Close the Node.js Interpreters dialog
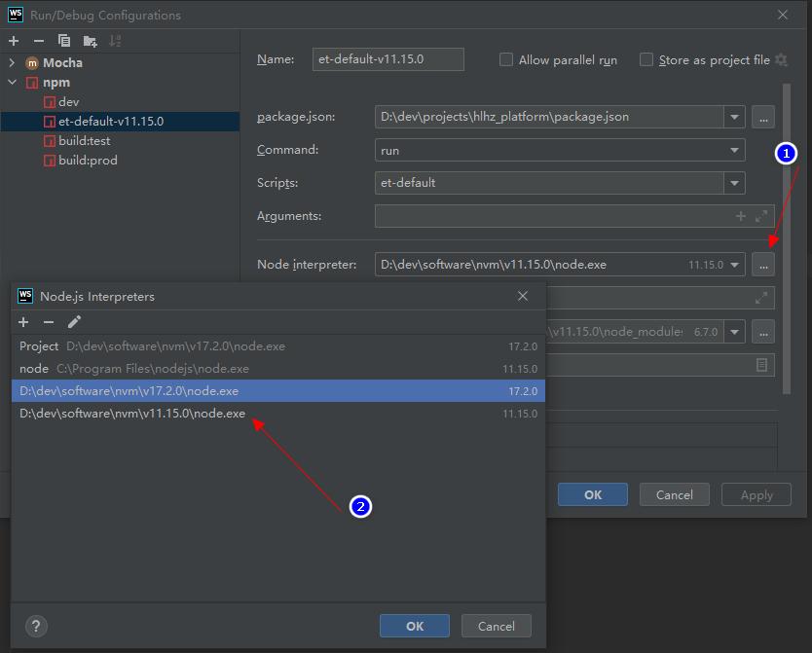This screenshot has width=812, height=653. (523, 296)
